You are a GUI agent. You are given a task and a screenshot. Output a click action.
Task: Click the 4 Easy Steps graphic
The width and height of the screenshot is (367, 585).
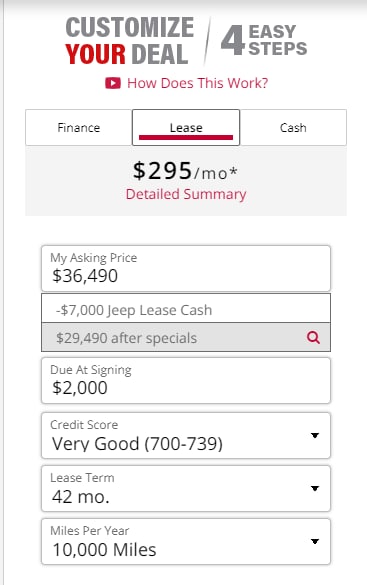264,40
